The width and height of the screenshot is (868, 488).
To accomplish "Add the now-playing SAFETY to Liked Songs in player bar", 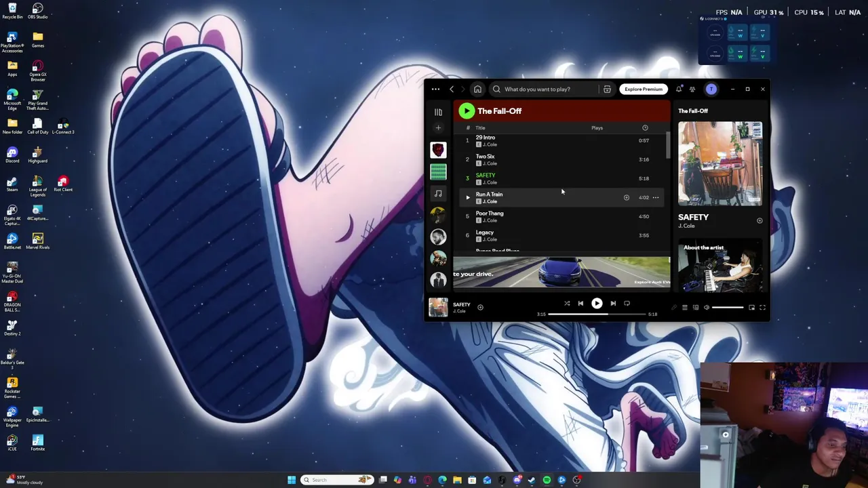I will pos(480,307).
